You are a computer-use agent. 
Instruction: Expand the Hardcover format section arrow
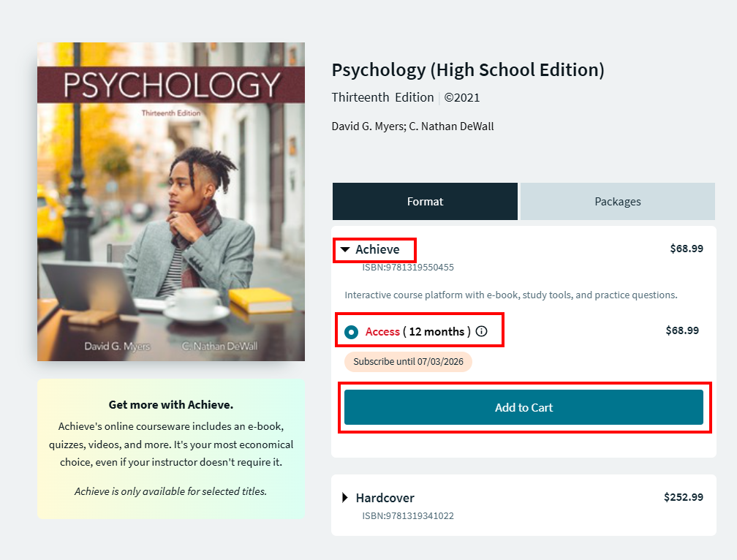pyautogui.click(x=346, y=498)
